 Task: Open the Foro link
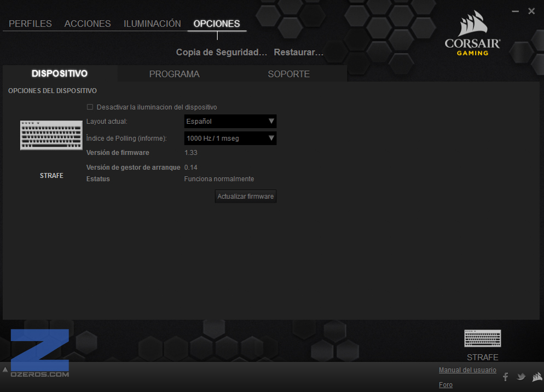coord(446,385)
